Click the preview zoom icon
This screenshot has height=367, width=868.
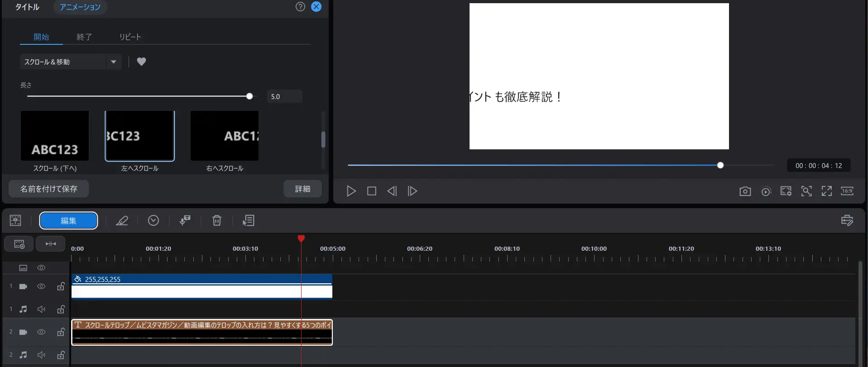[x=806, y=191]
